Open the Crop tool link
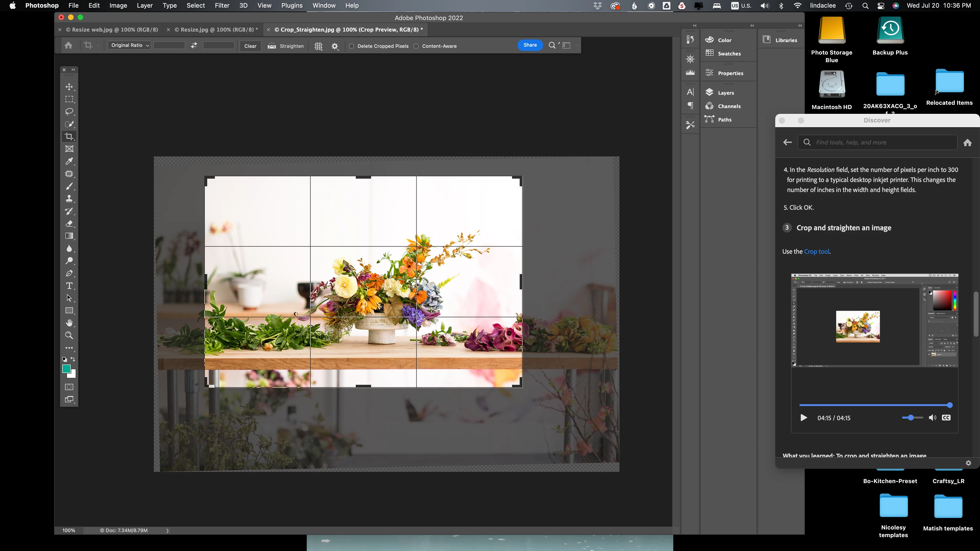The height and width of the screenshot is (551, 980). pyautogui.click(x=816, y=251)
